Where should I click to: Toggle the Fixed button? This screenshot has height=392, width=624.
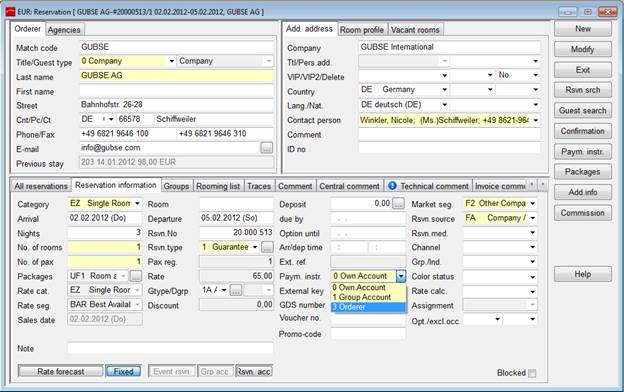coord(123,371)
